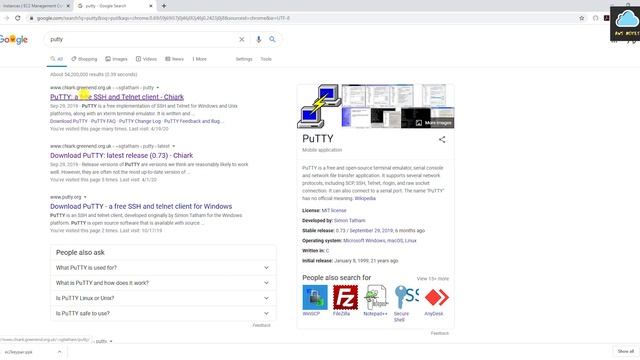Open search Tools
The image size is (640, 360).
266,59
